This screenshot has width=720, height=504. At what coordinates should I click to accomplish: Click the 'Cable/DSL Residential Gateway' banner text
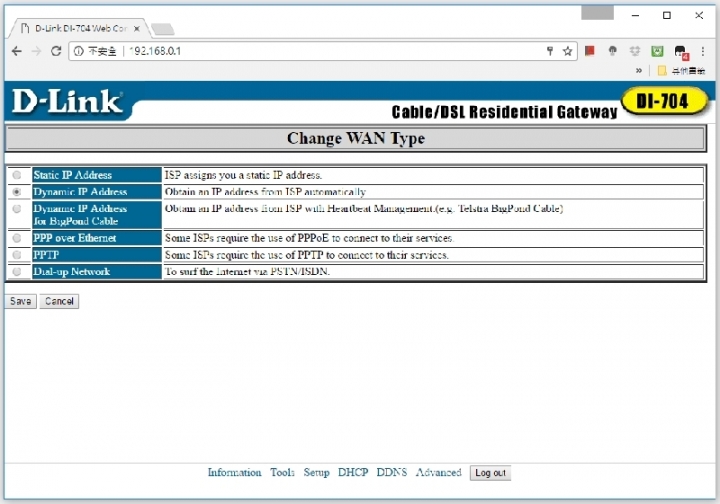pos(504,112)
